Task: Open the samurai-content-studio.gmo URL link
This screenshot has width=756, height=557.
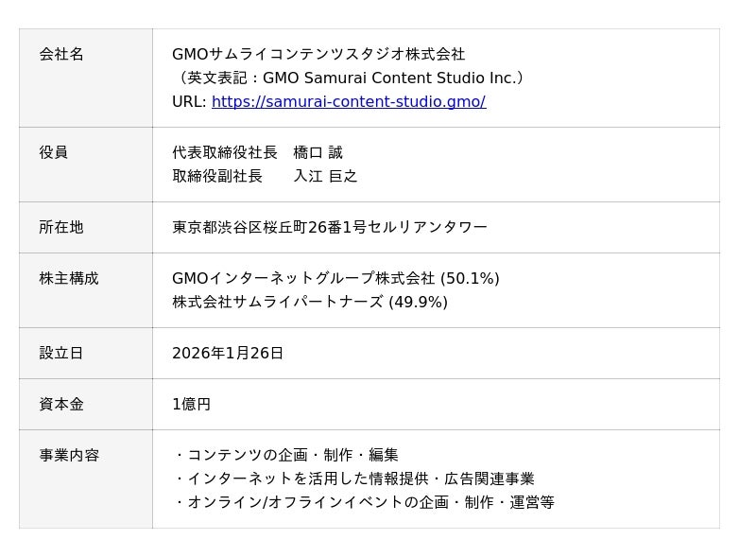Action: coord(348,102)
